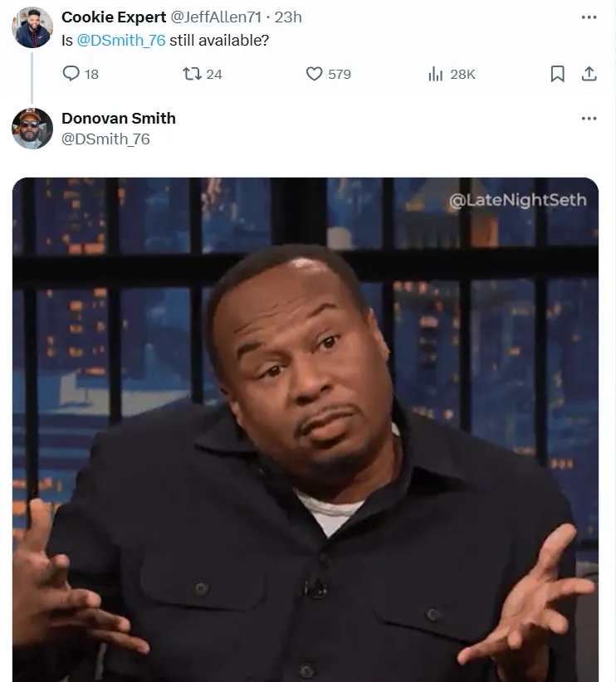
Task: Click the 'still available?' tweet text
Action: point(219,41)
